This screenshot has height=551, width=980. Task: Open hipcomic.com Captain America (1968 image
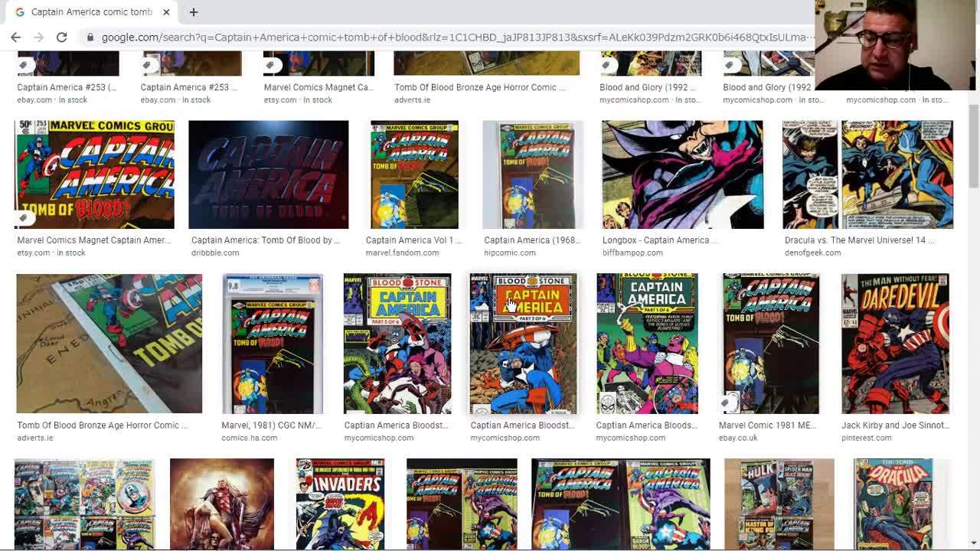tap(533, 174)
